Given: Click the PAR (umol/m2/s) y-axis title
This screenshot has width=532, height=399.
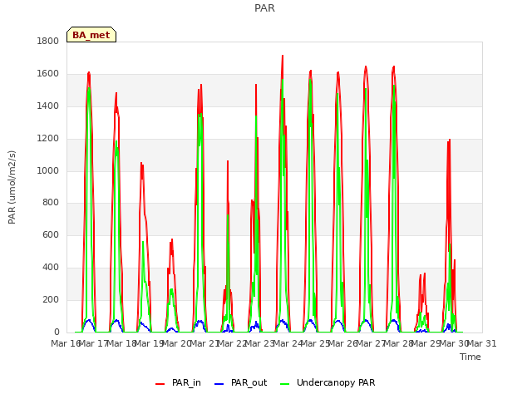Looking at the screenshot, I should click(x=12, y=187).
